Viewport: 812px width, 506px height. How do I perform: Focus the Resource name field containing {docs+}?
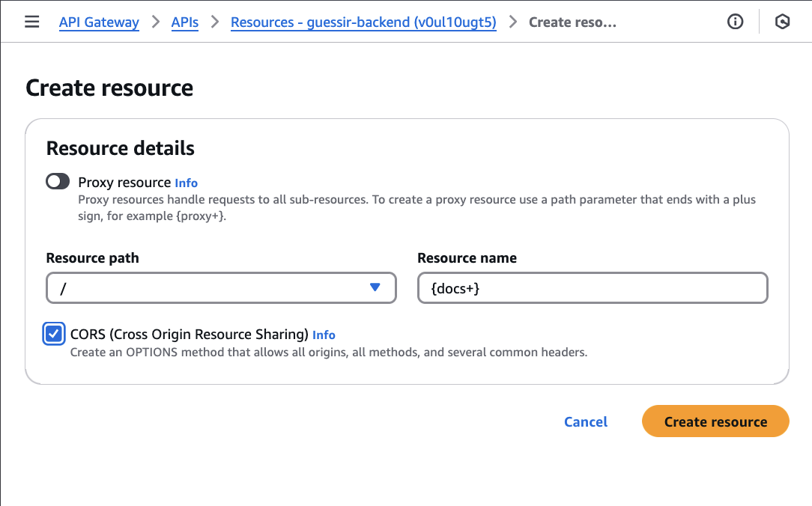[592, 288]
